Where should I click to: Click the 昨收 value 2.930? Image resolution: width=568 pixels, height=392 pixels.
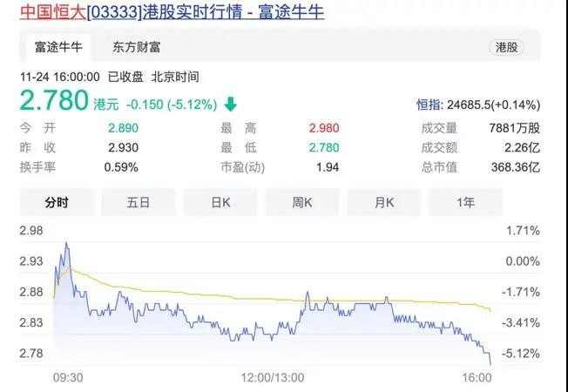pos(123,147)
